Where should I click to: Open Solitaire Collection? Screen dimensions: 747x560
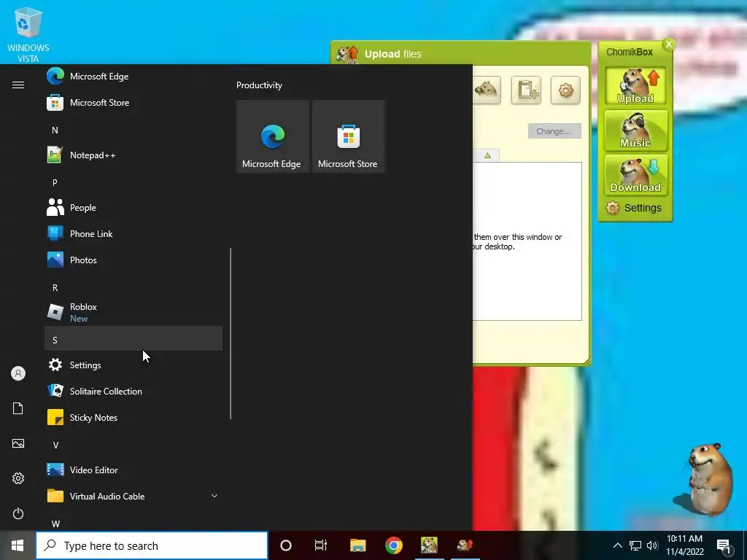[133, 392]
